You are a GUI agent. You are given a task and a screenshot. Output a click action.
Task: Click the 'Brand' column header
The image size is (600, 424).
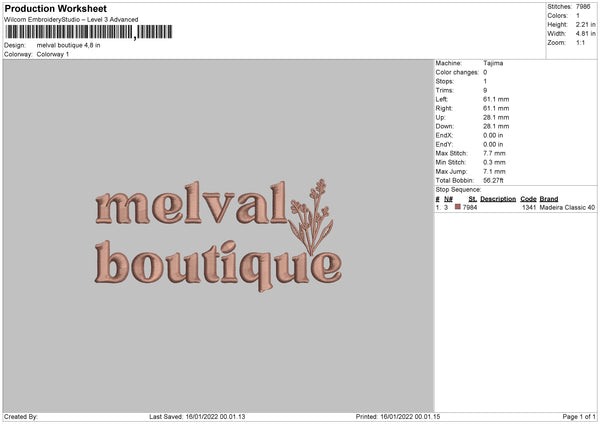click(x=549, y=199)
